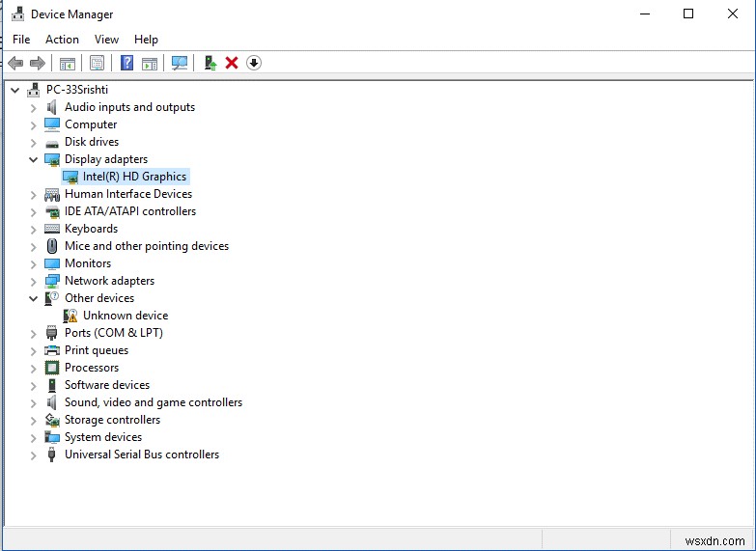Expand the Software devices category
The image size is (756, 551).
pos(33,386)
